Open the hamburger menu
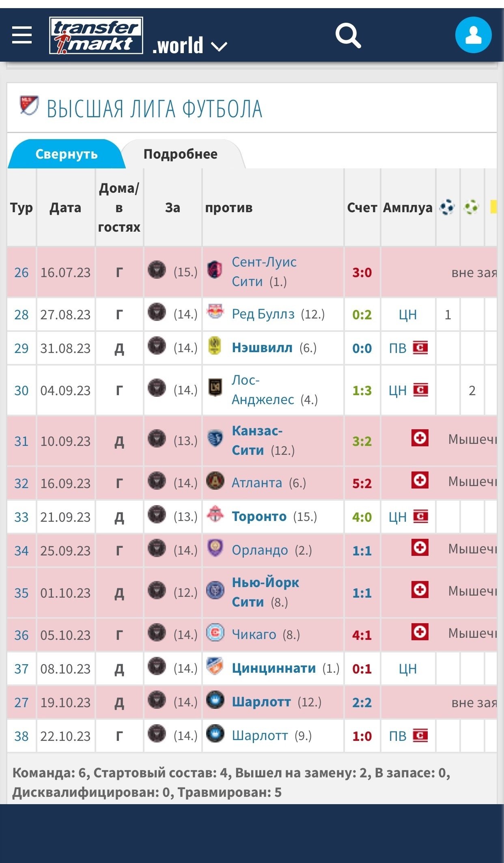This screenshot has height=863, width=504. [22, 35]
